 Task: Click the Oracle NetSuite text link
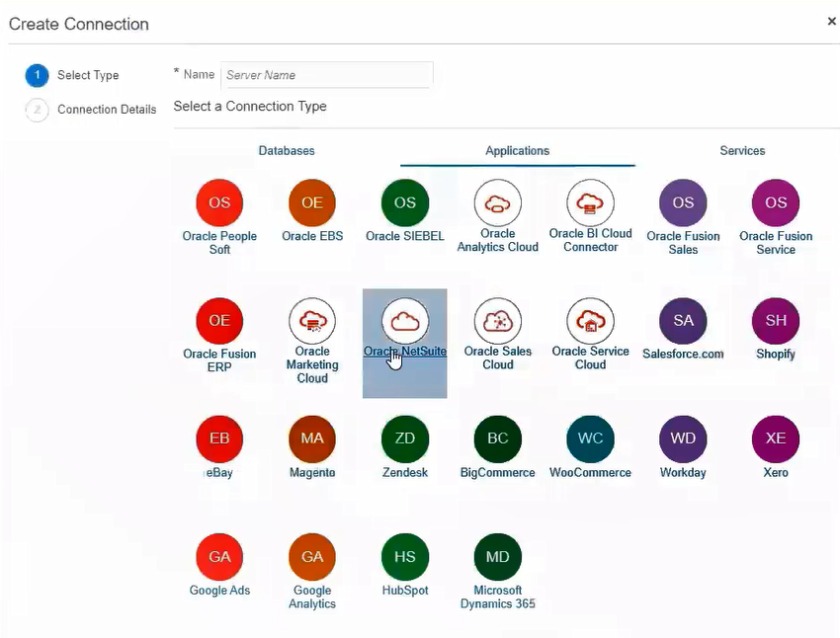405,352
